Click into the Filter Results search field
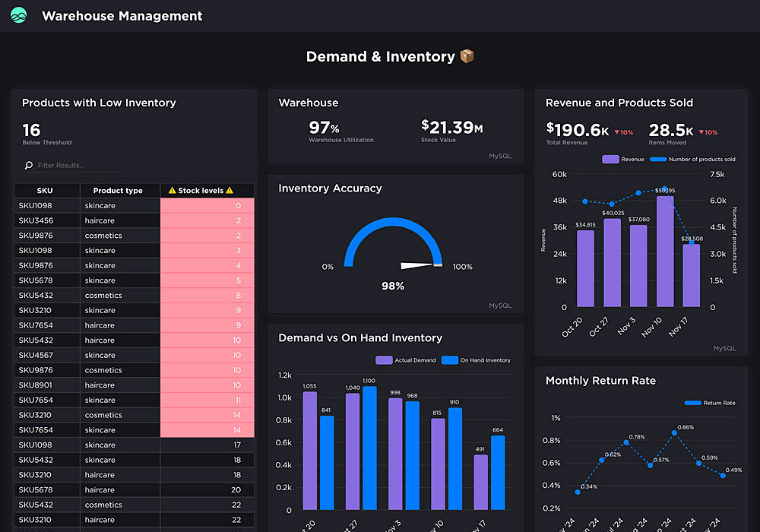The width and height of the screenshot is (760, 532). [x=76, y=166]
